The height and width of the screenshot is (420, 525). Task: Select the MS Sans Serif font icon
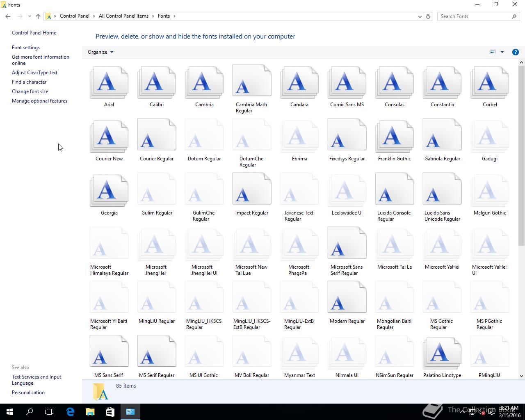[x=109, y=351]
